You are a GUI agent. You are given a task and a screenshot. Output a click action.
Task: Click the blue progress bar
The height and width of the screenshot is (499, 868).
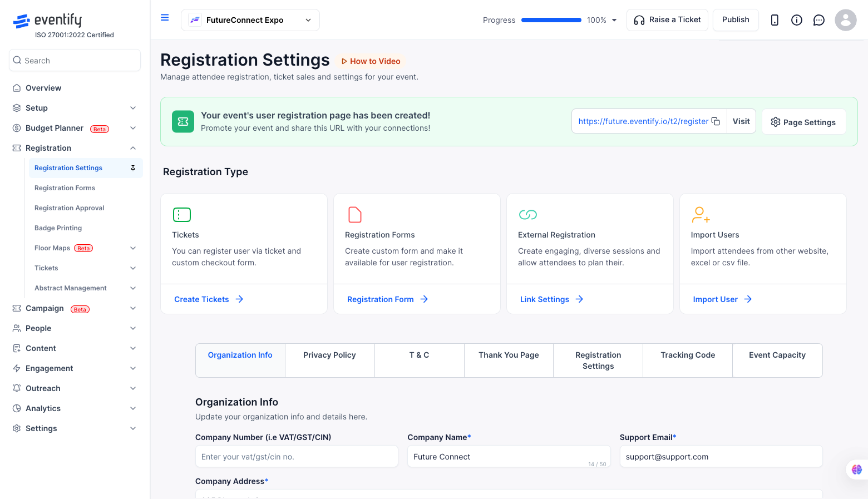551,20
